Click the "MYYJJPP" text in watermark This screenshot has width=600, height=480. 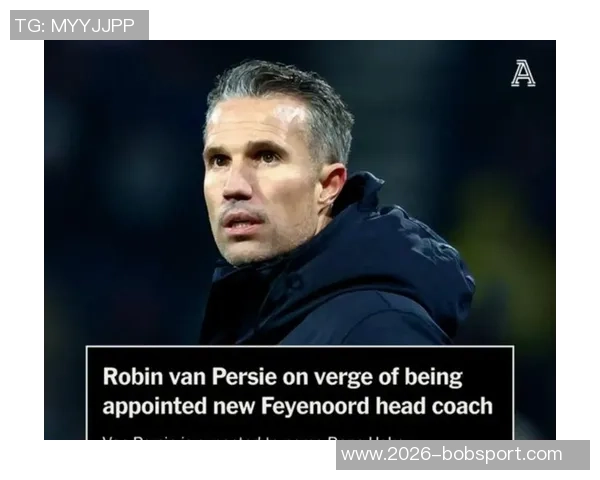pos(93,26)
